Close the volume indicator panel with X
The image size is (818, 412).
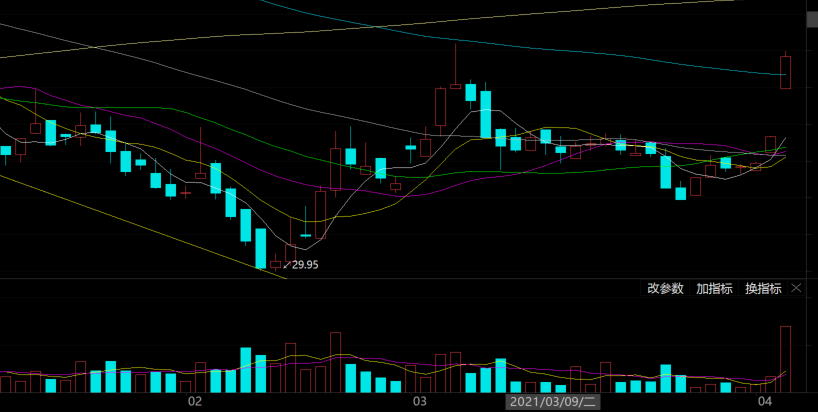coord(796,288)
